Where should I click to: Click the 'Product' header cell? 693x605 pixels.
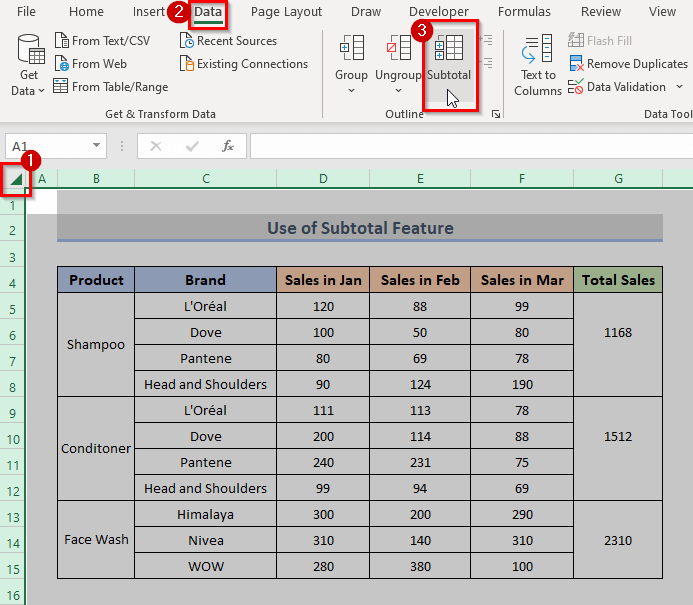point(96,280)
